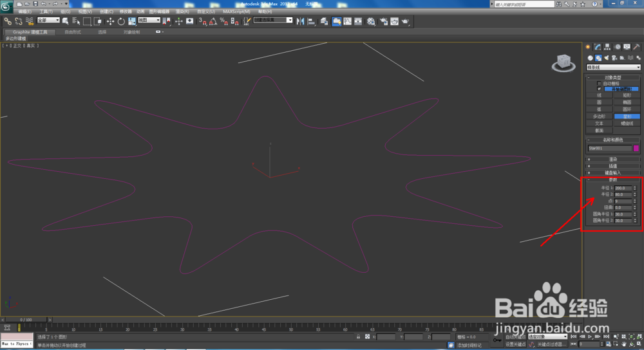
Task: Open the Motion command panel tab
Action: 618,47
